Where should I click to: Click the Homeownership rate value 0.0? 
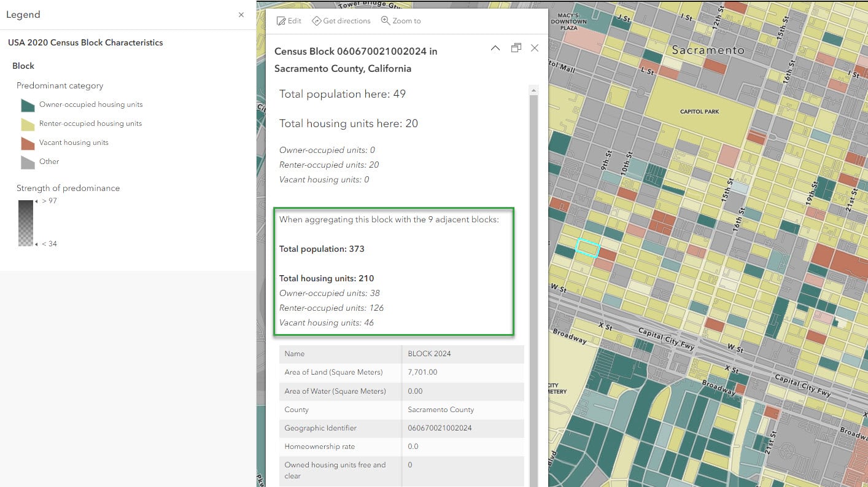coord(463,446)
